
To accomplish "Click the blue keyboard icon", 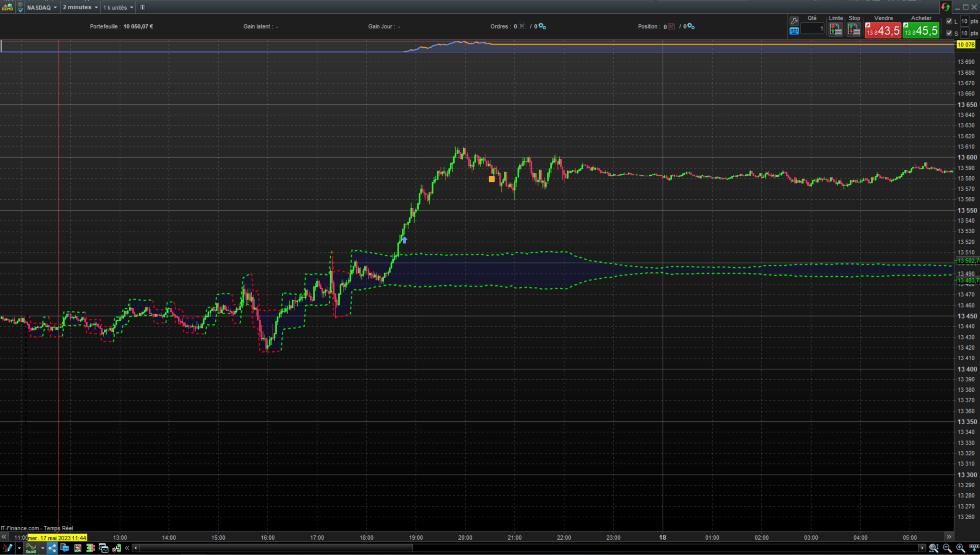I will pos(794,31).
